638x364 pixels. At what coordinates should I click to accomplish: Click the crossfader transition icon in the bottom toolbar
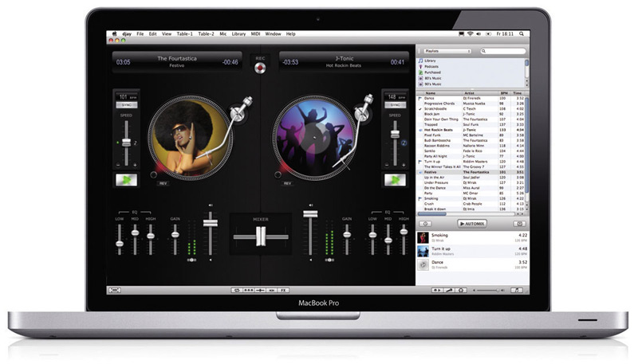click(260, 290)
